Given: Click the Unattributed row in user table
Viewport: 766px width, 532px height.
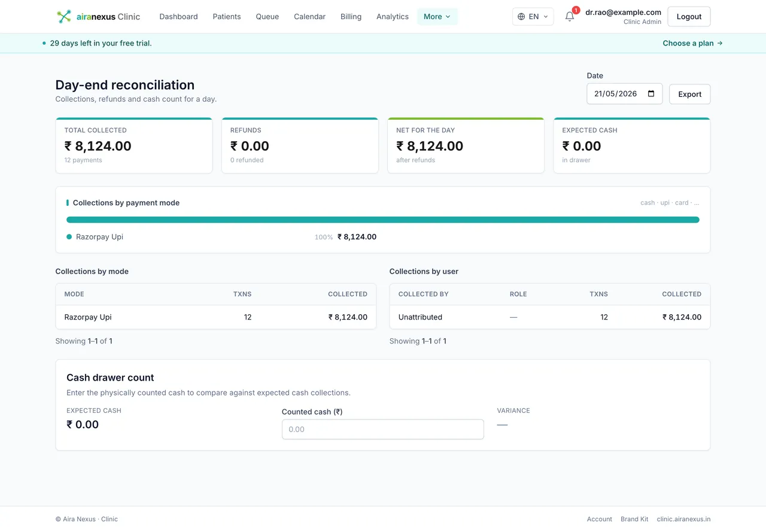Looking at the screenshot, I should (550, 317).
